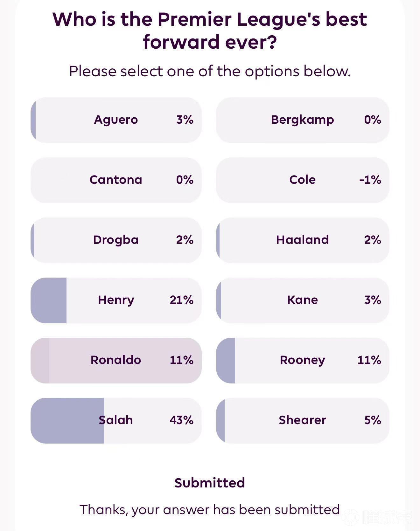The width and height of the screenshot is (420, 531).
Task: Click Salah's 43% percentage
Action: 181,420
